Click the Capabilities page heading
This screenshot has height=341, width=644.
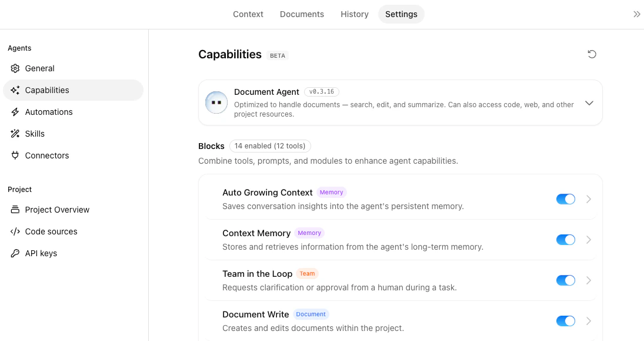[230, 54]
